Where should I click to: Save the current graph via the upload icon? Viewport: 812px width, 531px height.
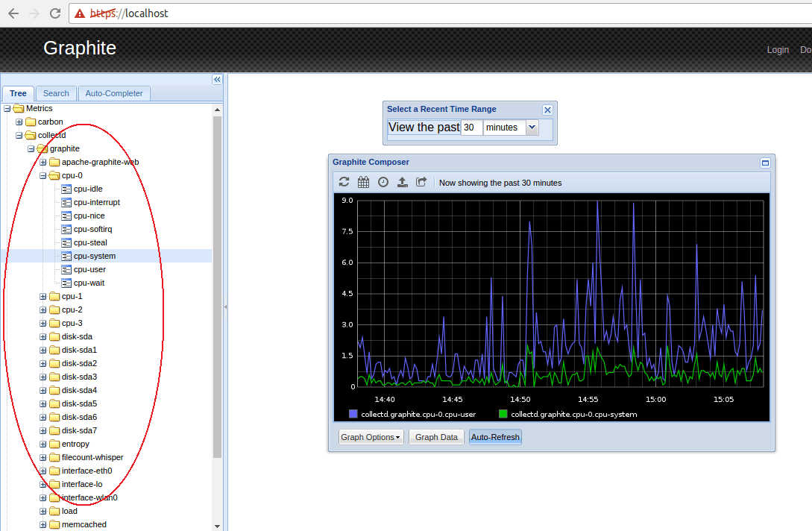[x=403, y=181]
